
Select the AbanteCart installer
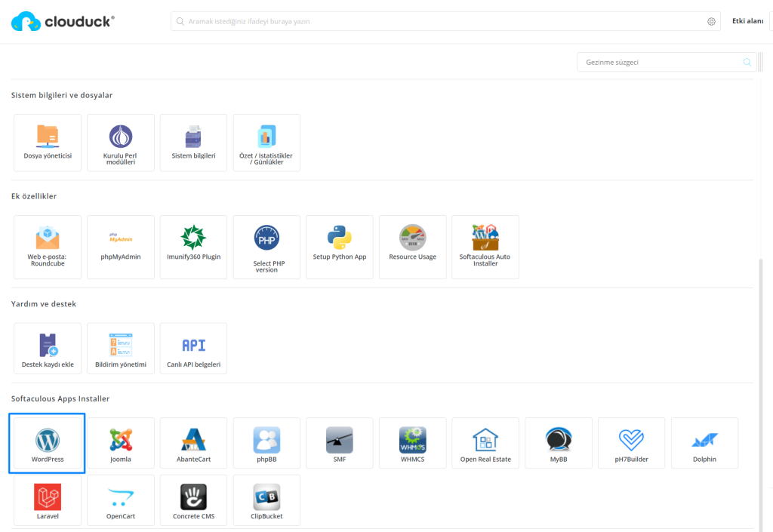(x=193, y=443)
